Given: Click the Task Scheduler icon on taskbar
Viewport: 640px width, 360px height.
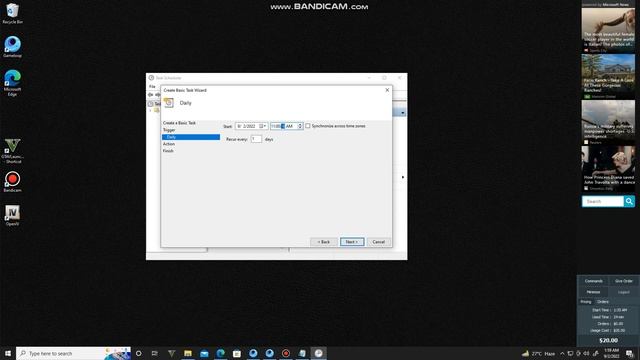Looking at the screenshot, I should point(318,353).
